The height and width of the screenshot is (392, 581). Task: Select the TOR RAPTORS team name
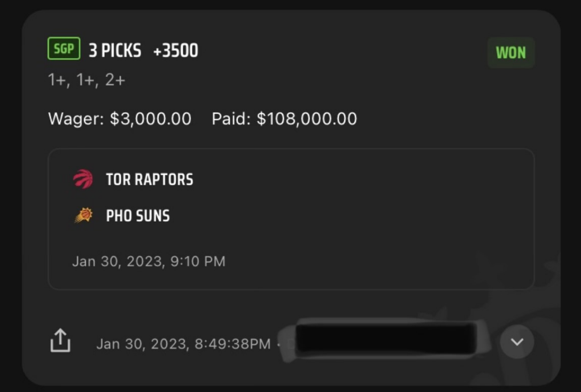click(x=150, y=179)
